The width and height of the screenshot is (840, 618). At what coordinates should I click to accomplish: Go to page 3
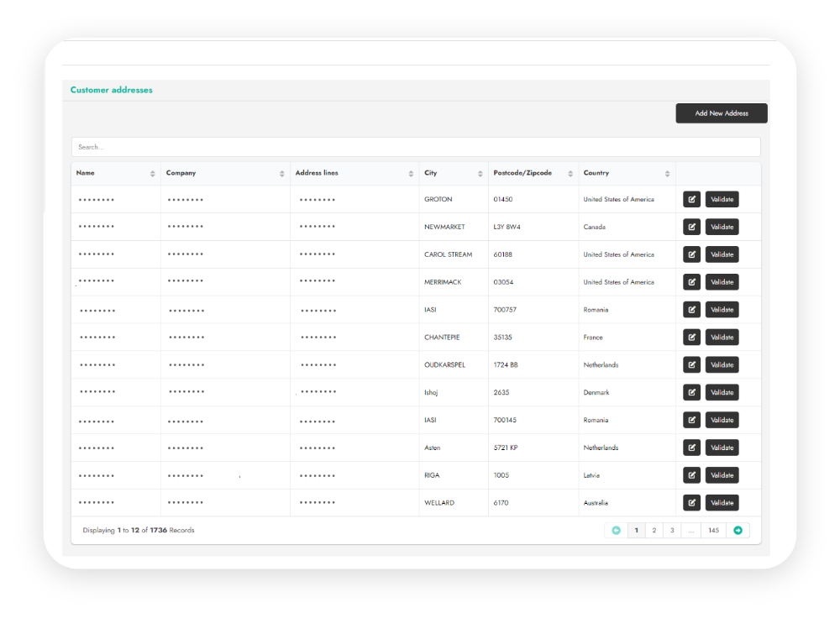pyautogui.click(x=672, y=530)
